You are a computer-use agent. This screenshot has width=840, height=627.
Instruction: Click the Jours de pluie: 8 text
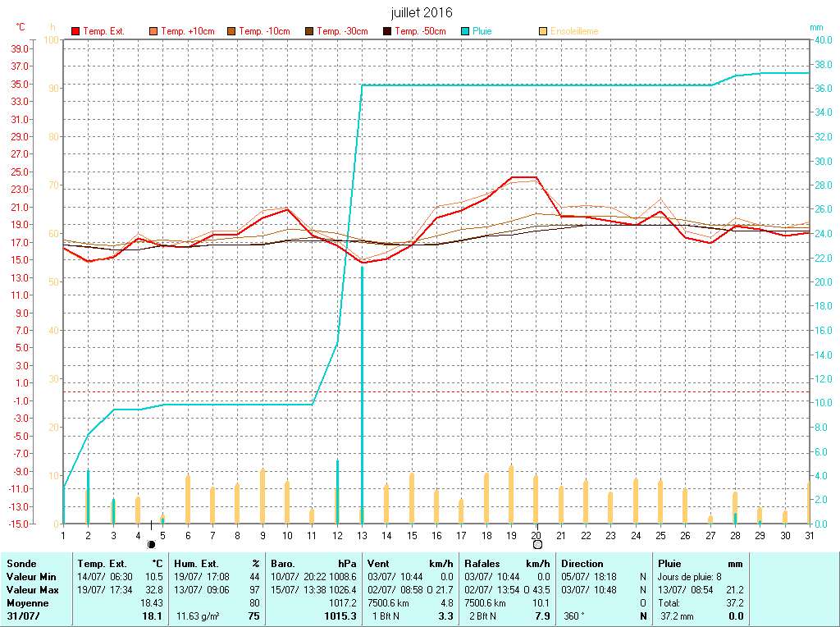pos(689,577)
